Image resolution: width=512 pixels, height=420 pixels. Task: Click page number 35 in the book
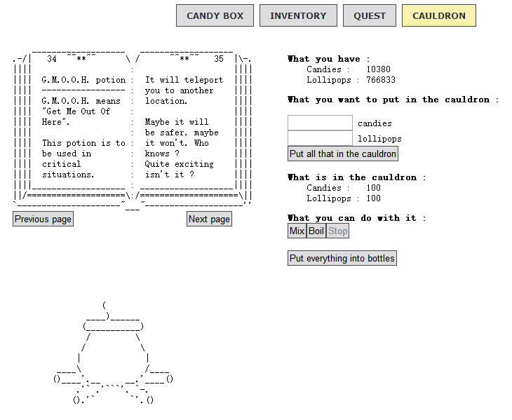[220, 59]
